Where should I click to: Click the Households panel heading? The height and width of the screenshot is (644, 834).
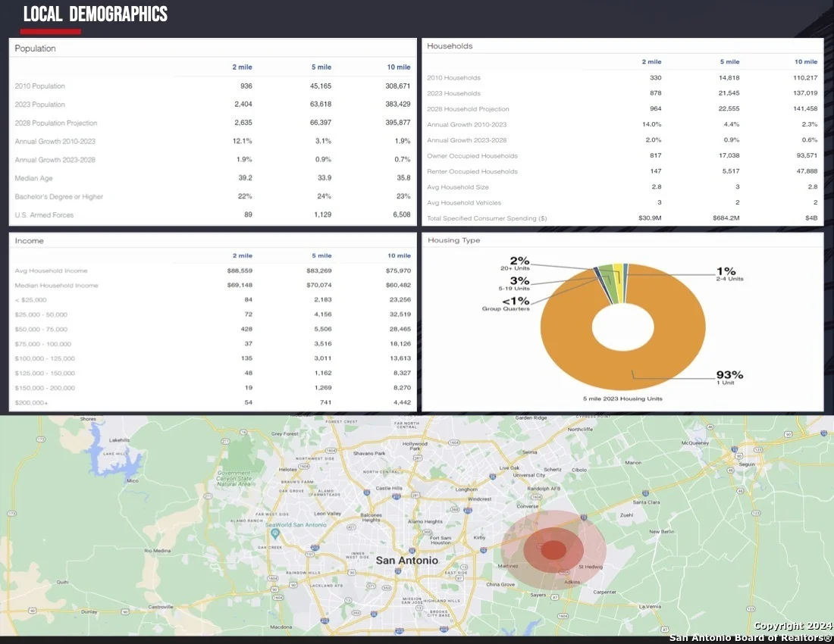pyautogui.click(x=450, y=46)
